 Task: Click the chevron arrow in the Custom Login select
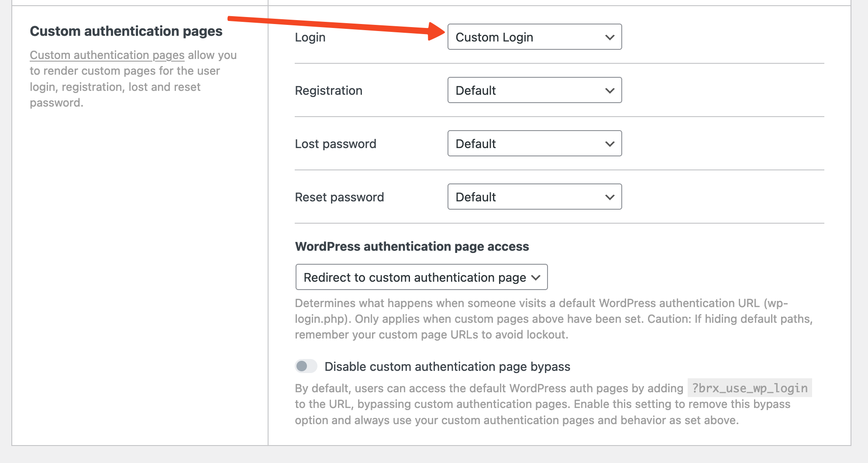pyautogui.click(x=610, y=38)
